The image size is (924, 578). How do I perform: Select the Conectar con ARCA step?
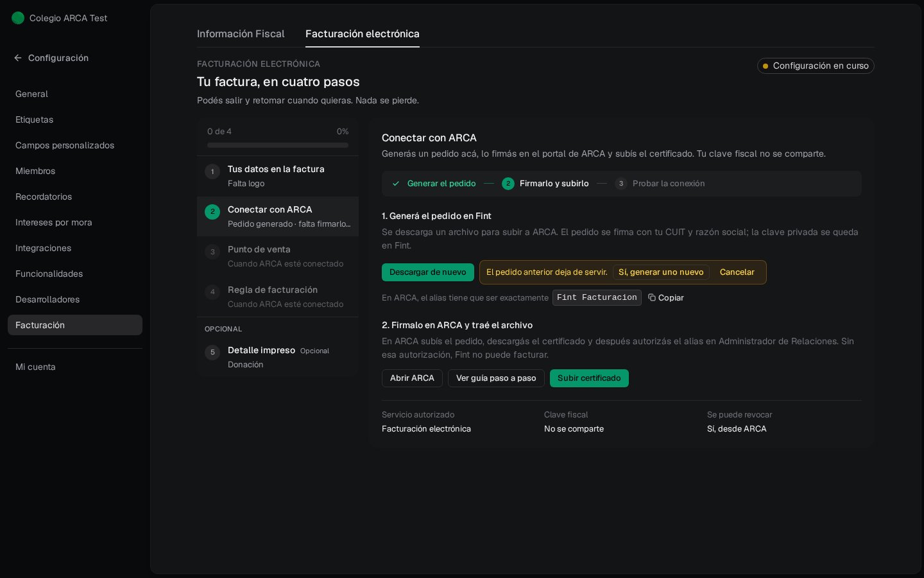click(x=278, y=216)
